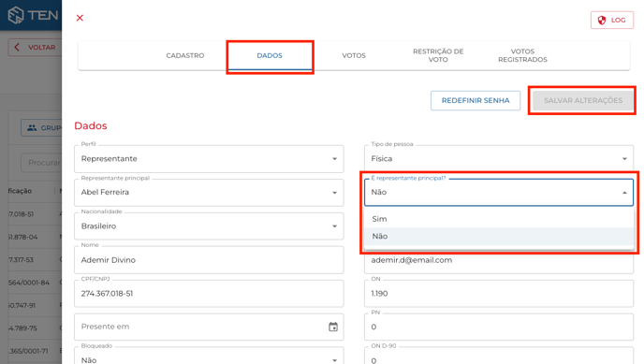Viewport: 644px width, 364px height.
Task: Click the ON D-90 field
Action: pos(499,357)
